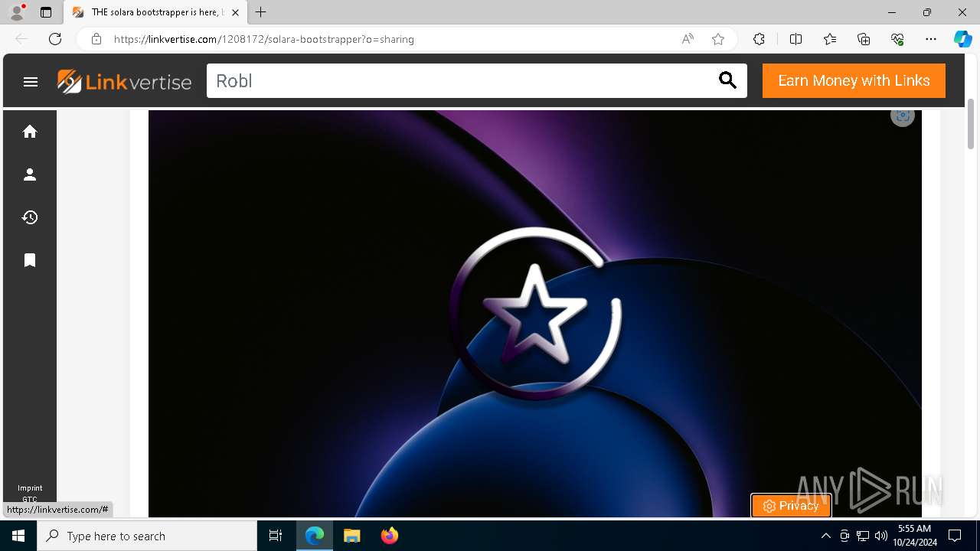Open the Linkvertise hamburger menu
The width and height of the screenshot is (980, 551).
click(31, 81)
